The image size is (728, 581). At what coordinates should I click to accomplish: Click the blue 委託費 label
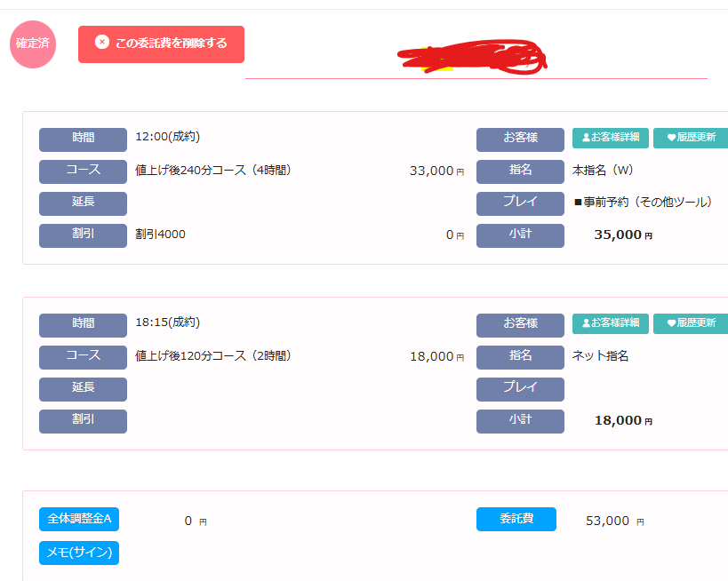coord(516,520)
